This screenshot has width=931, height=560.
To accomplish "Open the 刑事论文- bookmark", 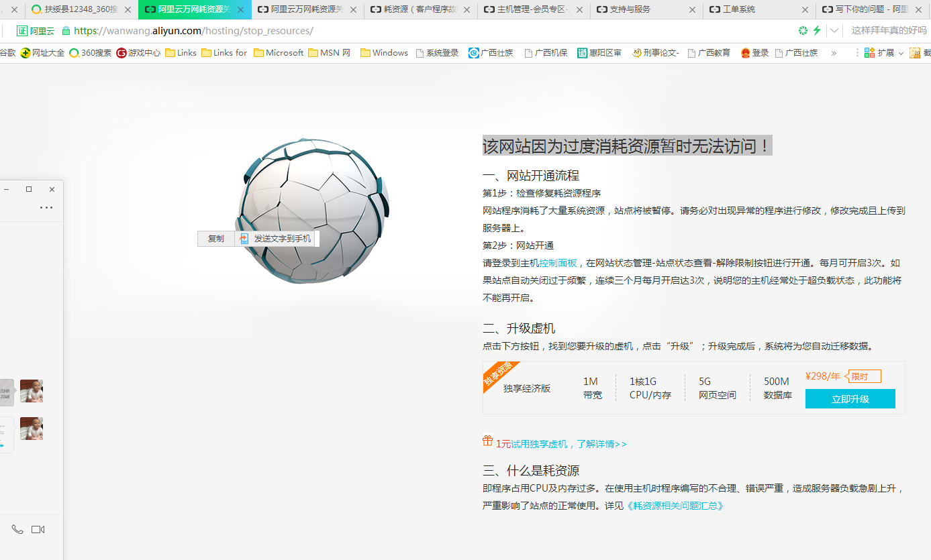I will [x=655, y=53].
